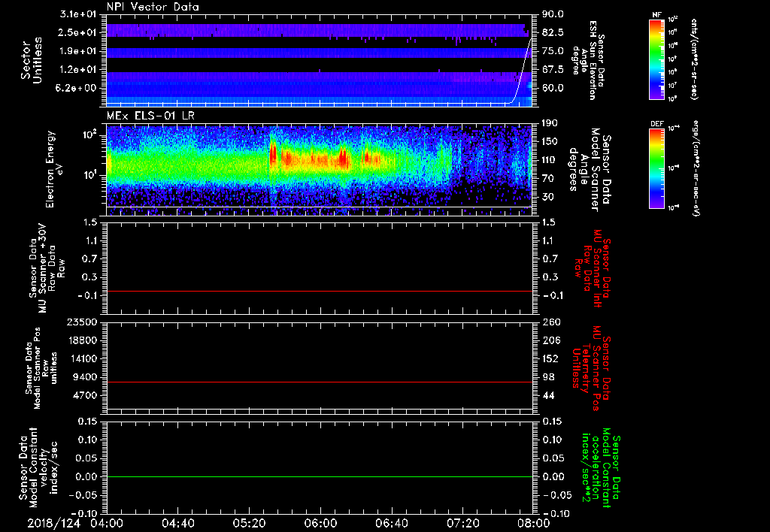Screen dimensions: 770x532
Task: Click the Electron Energy eV axis label
Action: pyautogui.click(x=54, y=168)
